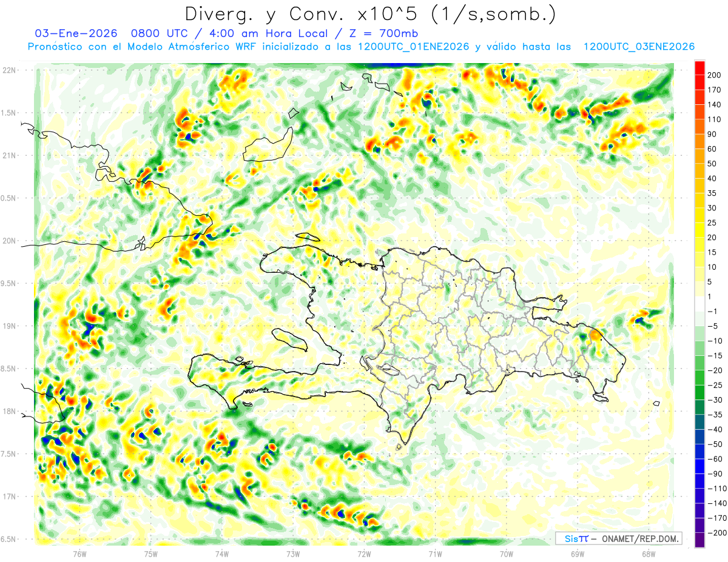Click the "170" positive colorbar label
Image resolution: width=728 pixels, height=562 pixels.
(714, 90)
